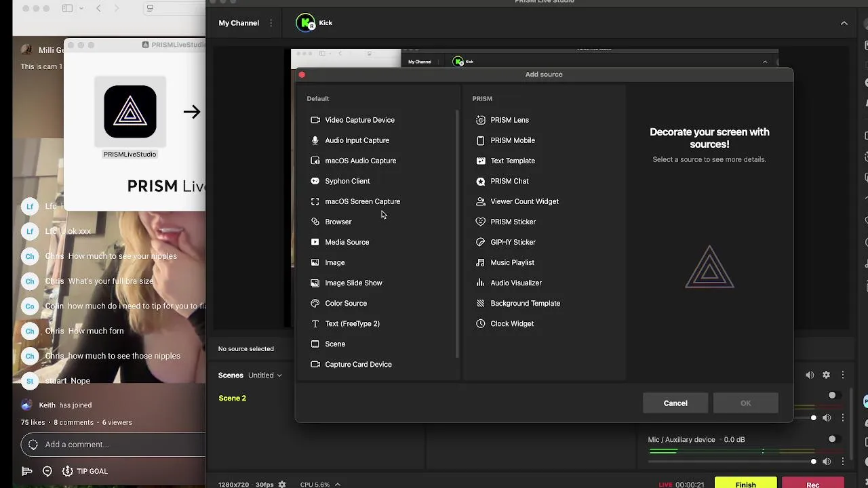Select the GIPHY Sticker source icon
Viewport: 868px width, 488px height.
pos(481,242)
